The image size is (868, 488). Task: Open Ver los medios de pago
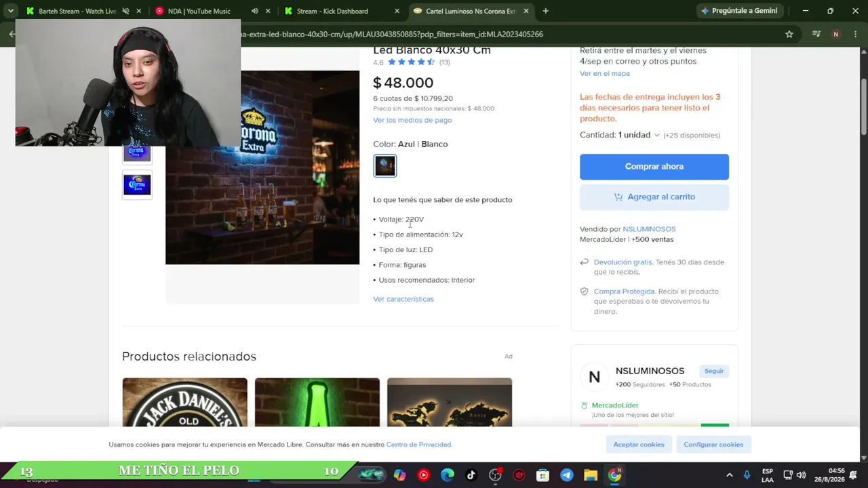coord(412,120)
